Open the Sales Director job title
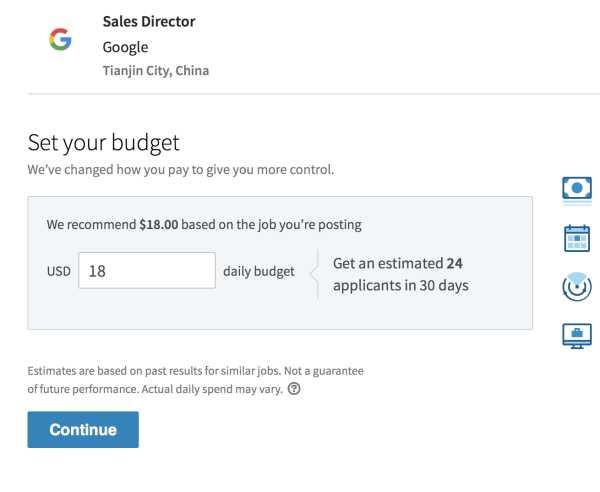Screen dimensions: 600x492 coord(149,21)
